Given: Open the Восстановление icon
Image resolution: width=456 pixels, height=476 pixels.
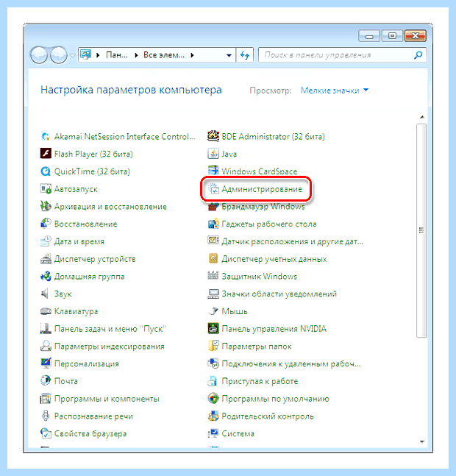Looking at the screenshot, I should pos(46,224).
